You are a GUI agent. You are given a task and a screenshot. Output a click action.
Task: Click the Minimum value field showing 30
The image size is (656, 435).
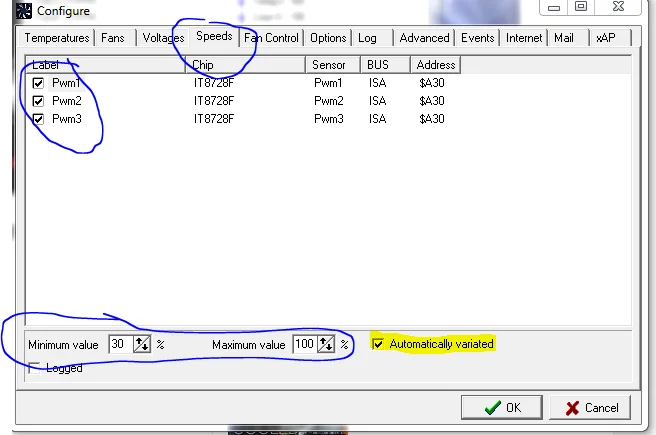coord(121,344)
